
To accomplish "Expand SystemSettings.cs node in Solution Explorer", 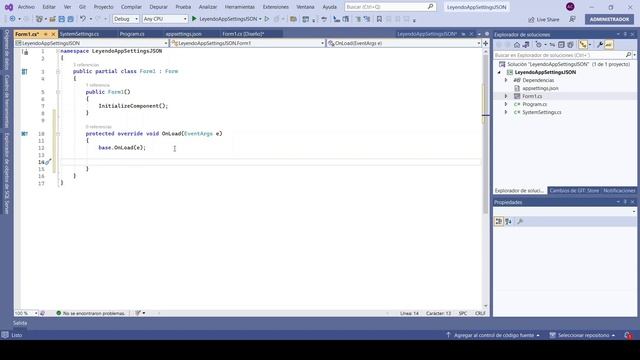I will (506, 112).
